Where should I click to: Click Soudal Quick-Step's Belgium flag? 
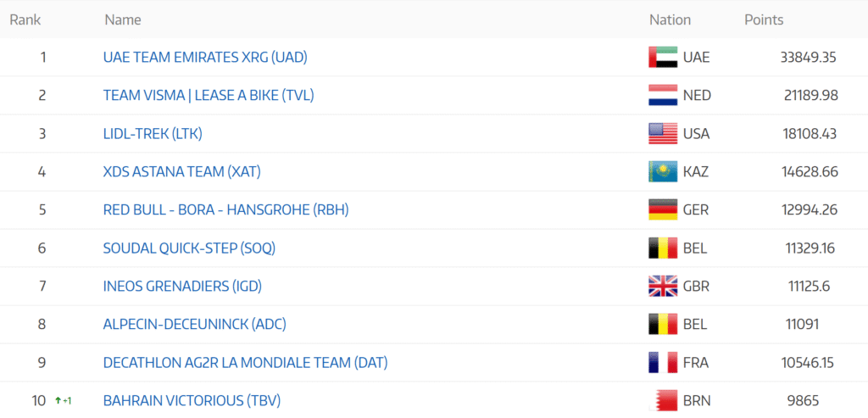[x=663, y=248]
